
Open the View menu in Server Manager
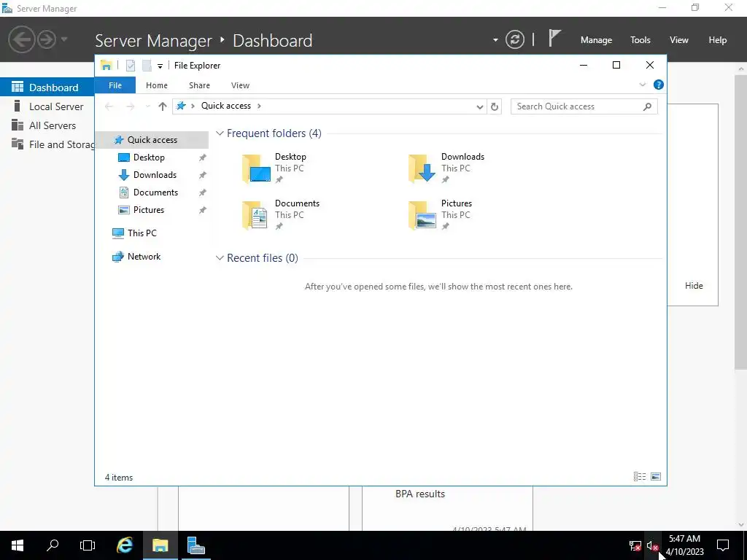[678, 40]
